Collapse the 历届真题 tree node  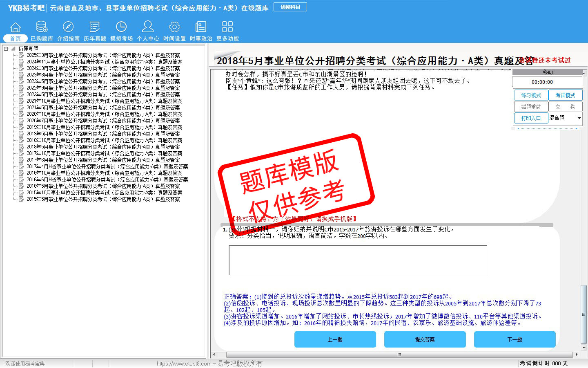pos(6,49)
